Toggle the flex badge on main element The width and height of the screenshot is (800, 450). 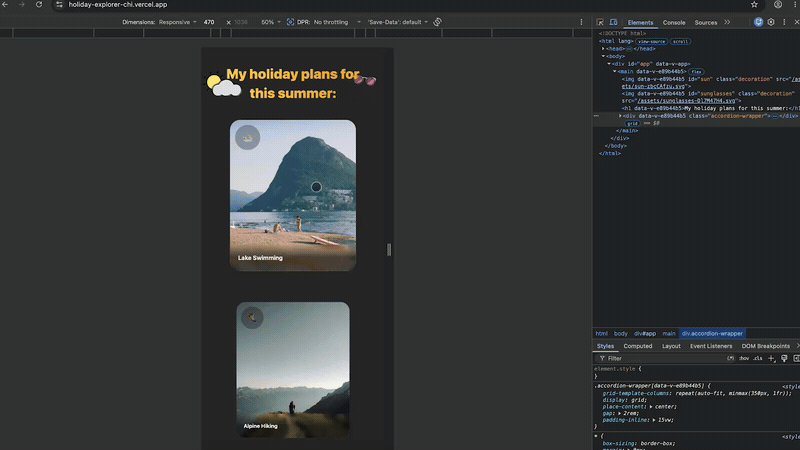click(x=696, y=72)
